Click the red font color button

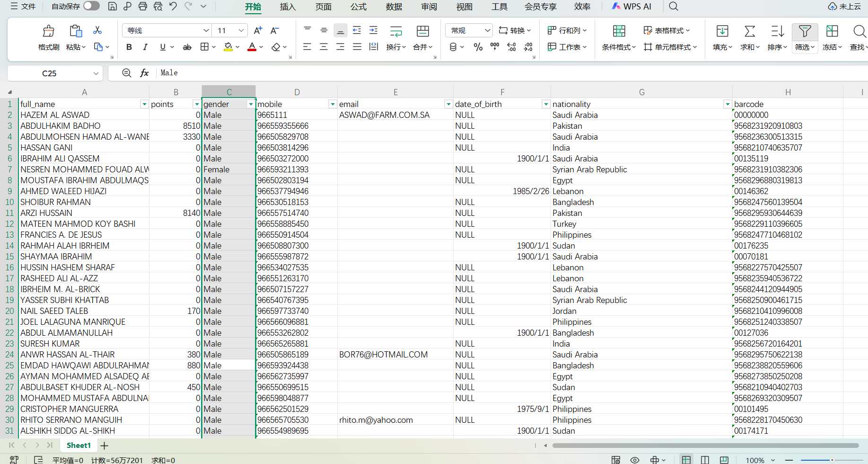click(252, 47)
